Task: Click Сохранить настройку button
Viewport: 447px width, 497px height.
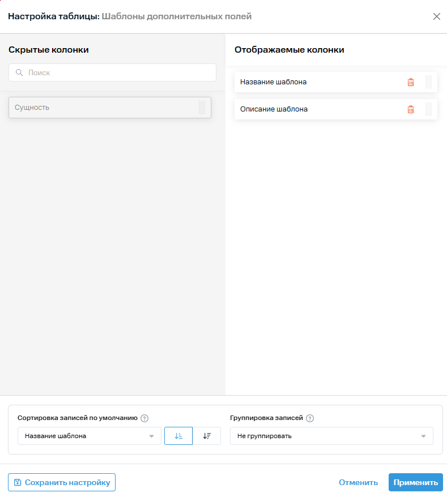Action: [x=62, y=482]
